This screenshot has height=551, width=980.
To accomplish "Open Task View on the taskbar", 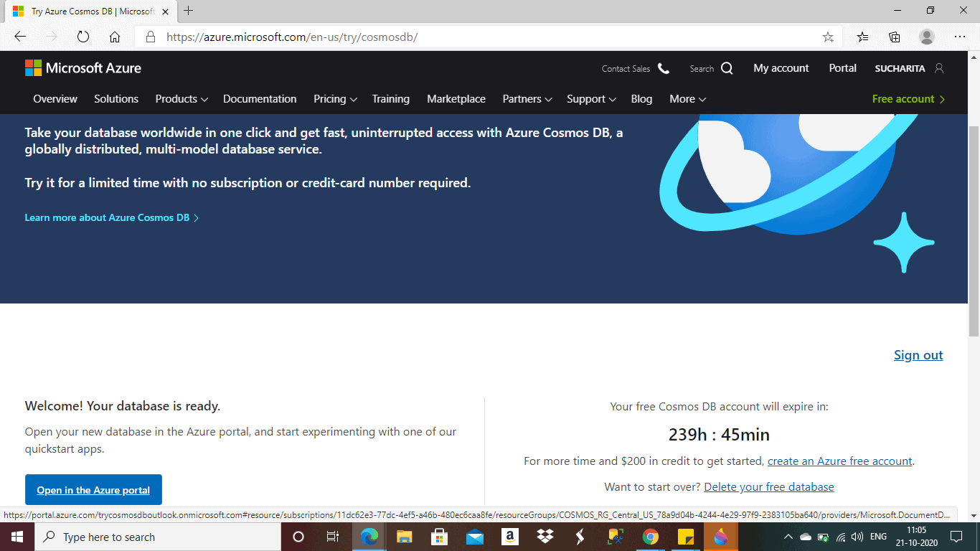I will (333, 537).
